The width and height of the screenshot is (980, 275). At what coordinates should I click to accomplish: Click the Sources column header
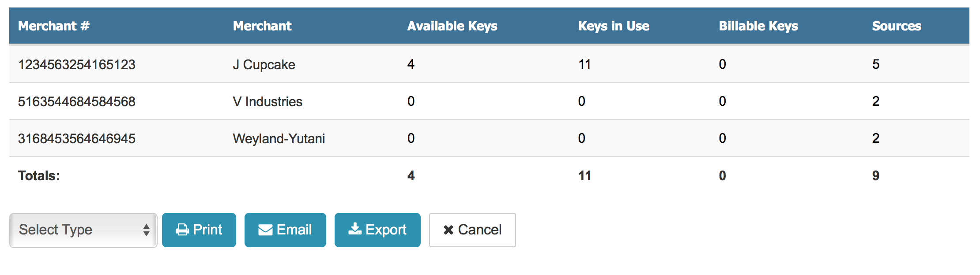[x=896, y=26]
